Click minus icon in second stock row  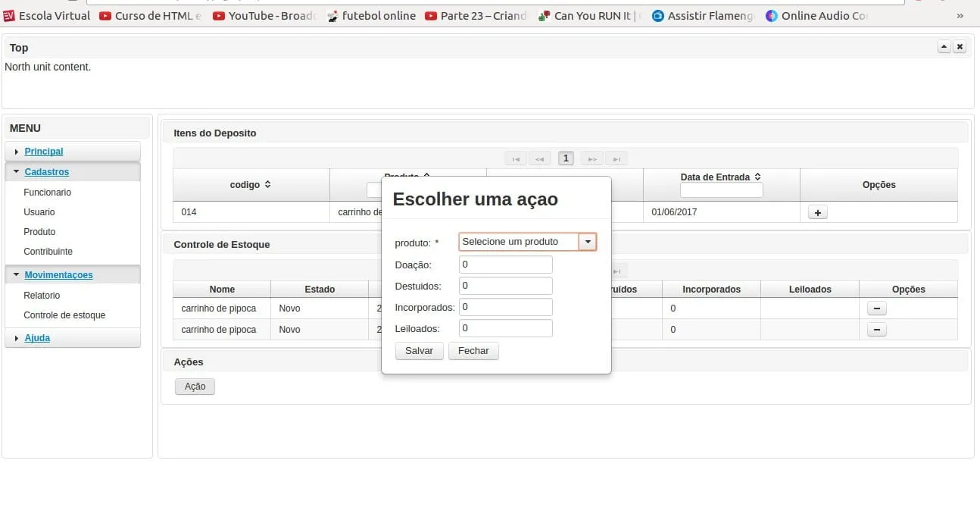(876, 330)
